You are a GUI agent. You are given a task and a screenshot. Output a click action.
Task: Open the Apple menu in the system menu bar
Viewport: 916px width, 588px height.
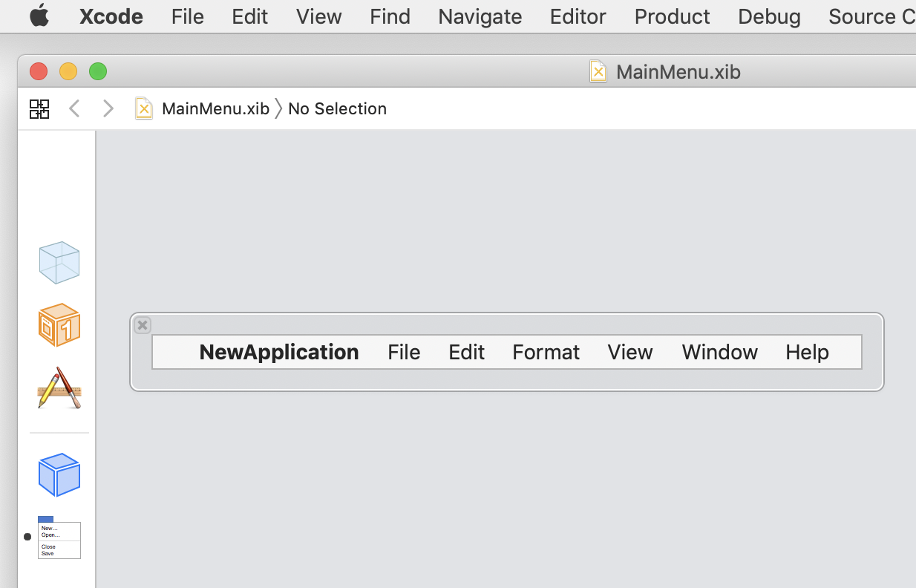[x=39, y=16]
